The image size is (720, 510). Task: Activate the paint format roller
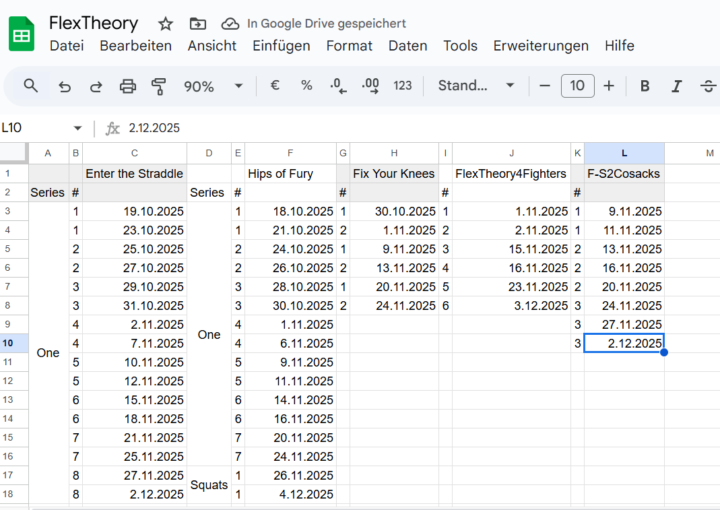pos(159,86)
